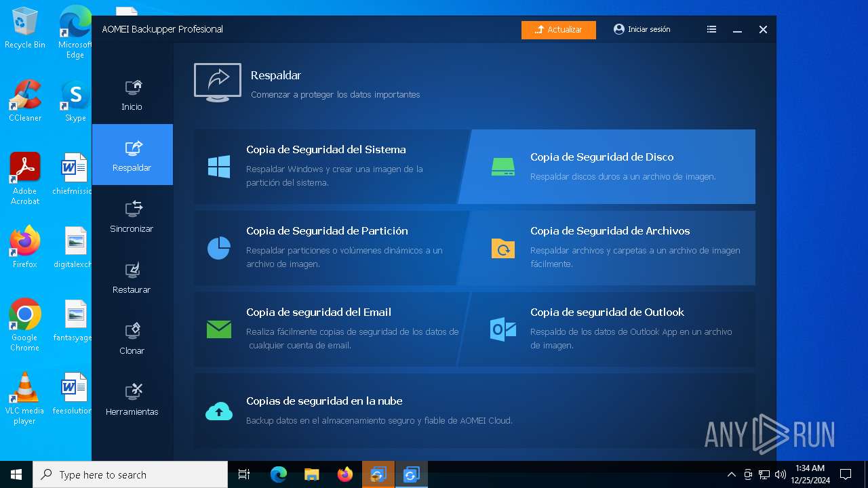Switch to the Sincronizar section
The width and height of the screenshot is (868, 488).
point(132,216)
